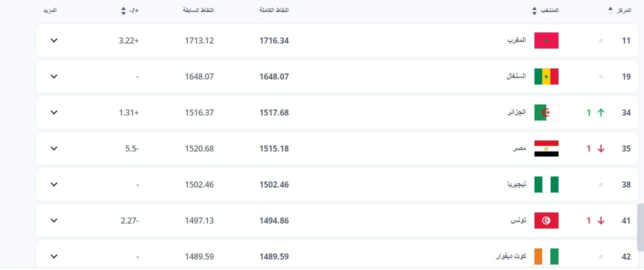Expand the Morocco row details chevron
Image resolution: width=644 pixels, height=270 pixels.
[54, 40]
